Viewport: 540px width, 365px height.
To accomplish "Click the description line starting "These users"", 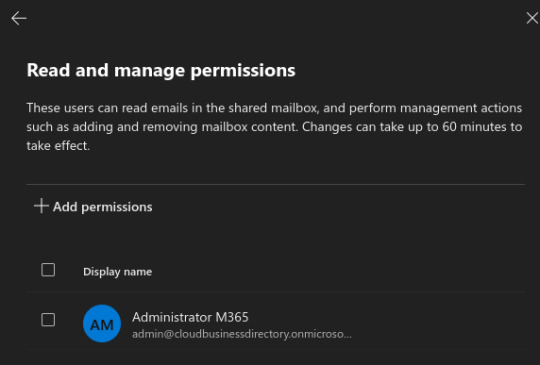I will 274,108.
